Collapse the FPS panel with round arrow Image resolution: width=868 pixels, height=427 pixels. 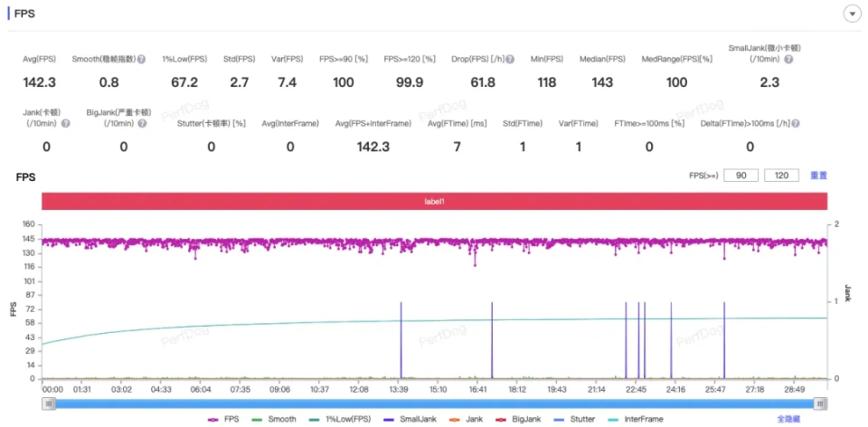851,14
